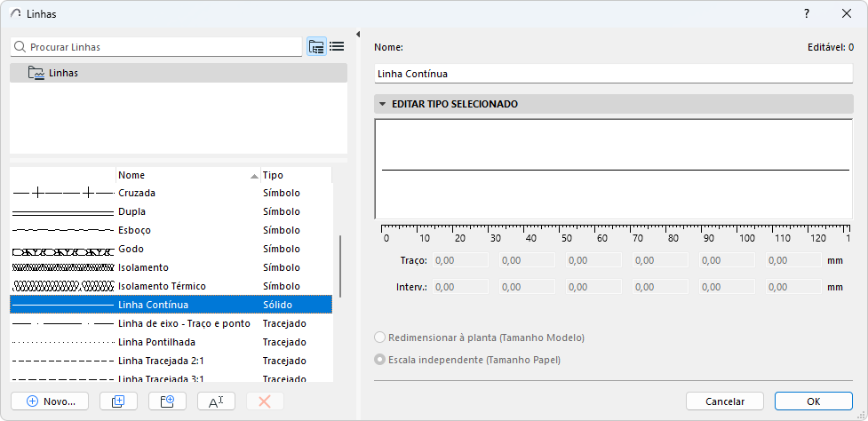
Task: Click the line list vertical scrollbar
Action: coord(340,266)
